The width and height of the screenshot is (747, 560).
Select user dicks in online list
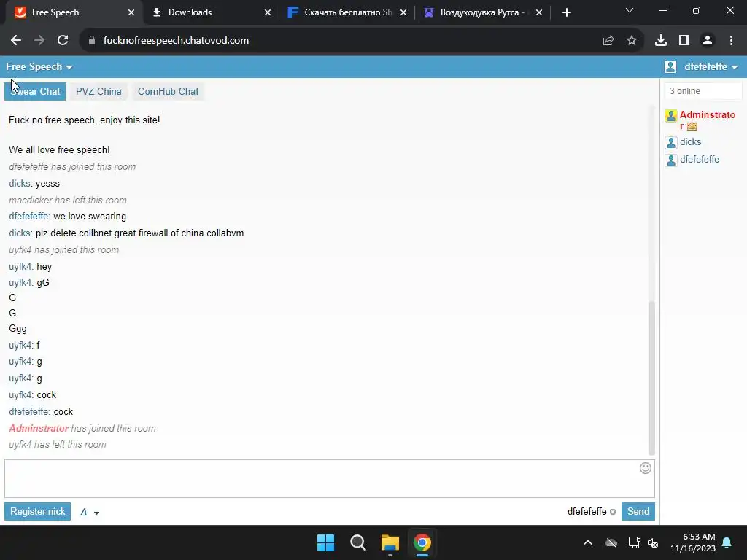(690, 142)
